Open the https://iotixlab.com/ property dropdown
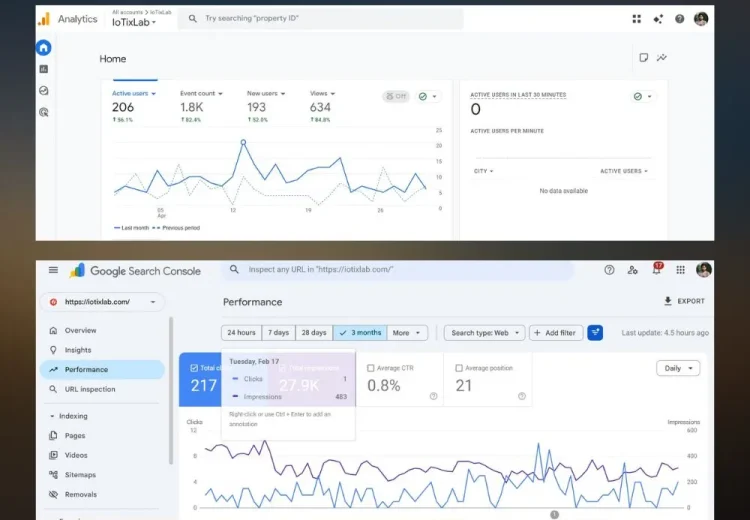 [102, 302]
